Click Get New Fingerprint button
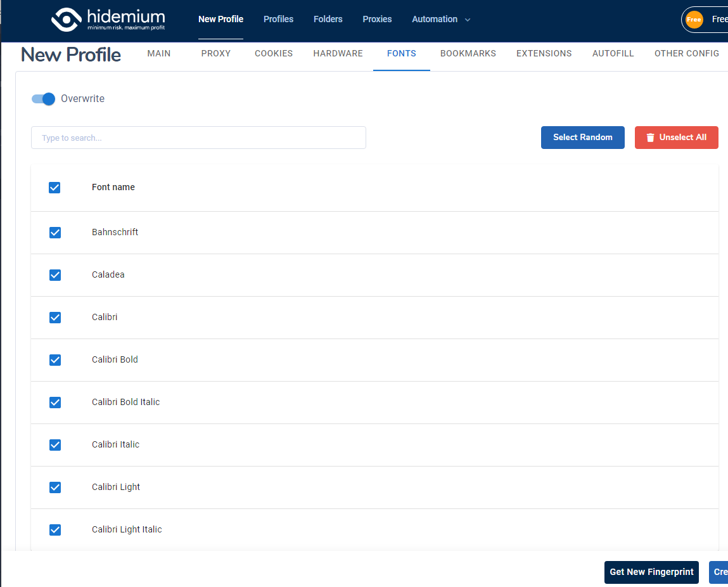This screenshot has width=728, height=587. (x=651, y=572)
